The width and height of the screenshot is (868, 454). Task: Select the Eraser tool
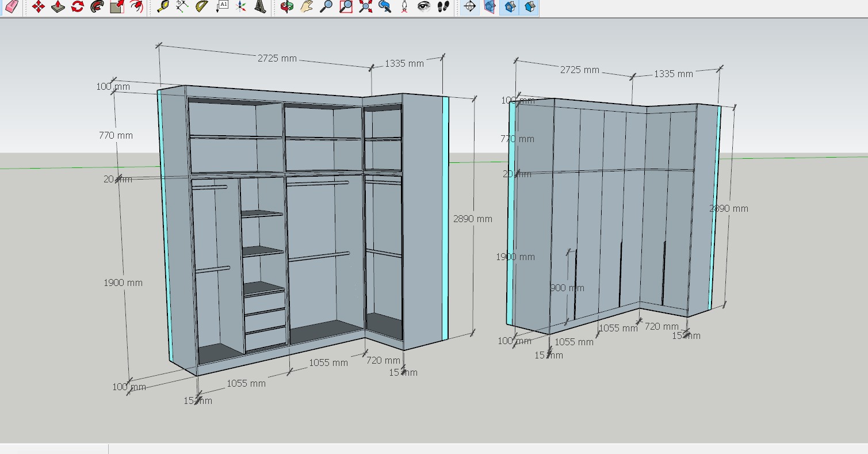pyautogui.click(x=12, y=6)
